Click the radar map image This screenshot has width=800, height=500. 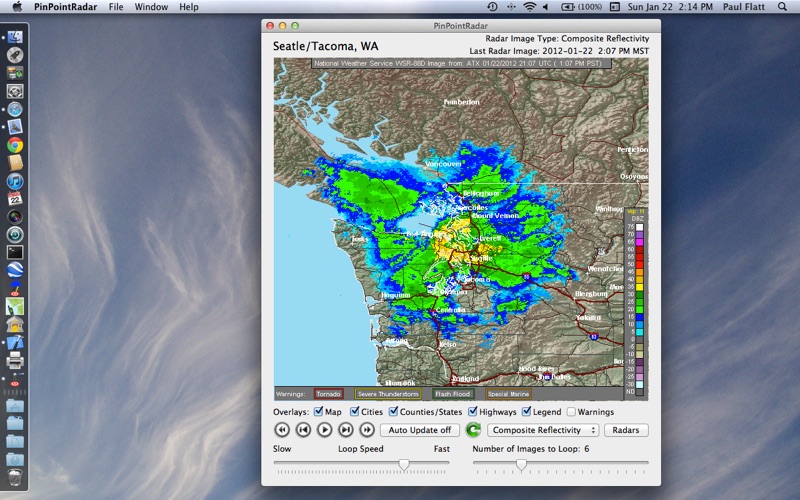[x=461, y=229]
